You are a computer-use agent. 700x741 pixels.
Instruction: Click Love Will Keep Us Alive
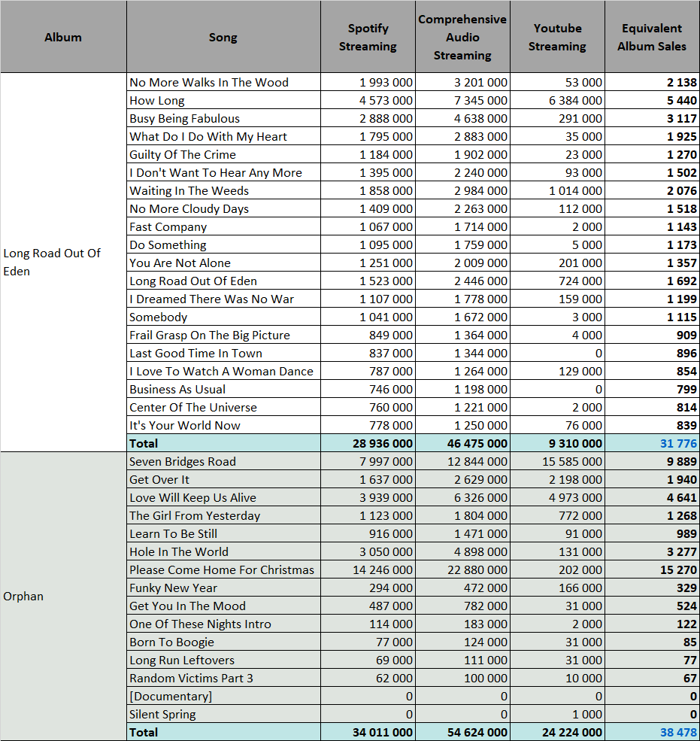pos(223,497)
